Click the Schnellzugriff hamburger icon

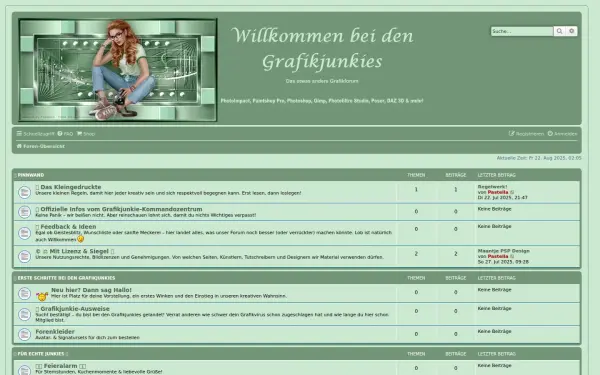coord(19,134)
